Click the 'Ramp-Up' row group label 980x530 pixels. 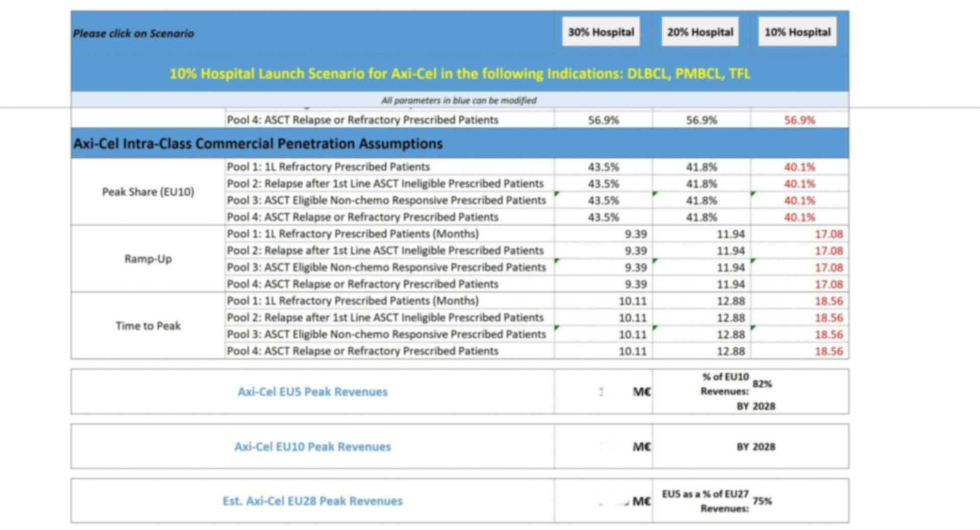pos(148,259)
